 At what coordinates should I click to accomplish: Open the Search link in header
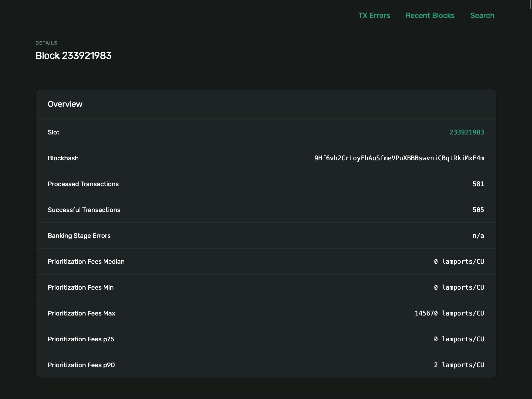tap(482, 16)
